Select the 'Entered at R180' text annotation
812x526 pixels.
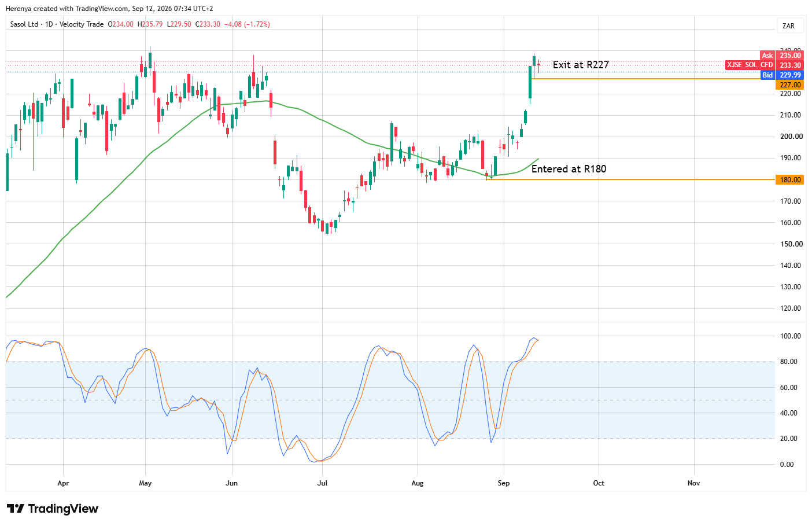click(569, 169)
